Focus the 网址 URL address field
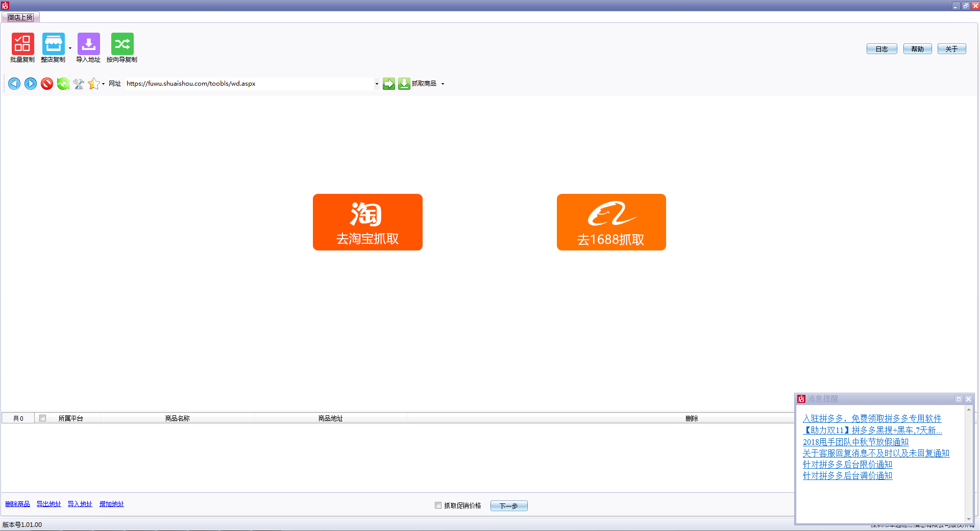Image resolution: width=980 pixels, height=531 pixels. pyautogui.click(x=249, y=84)
